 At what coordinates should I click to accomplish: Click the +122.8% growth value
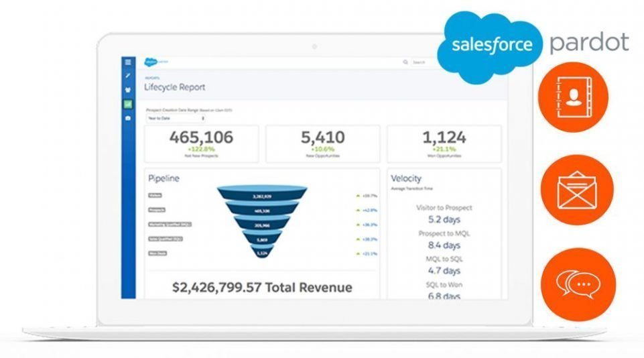click(x=201, y=150)
